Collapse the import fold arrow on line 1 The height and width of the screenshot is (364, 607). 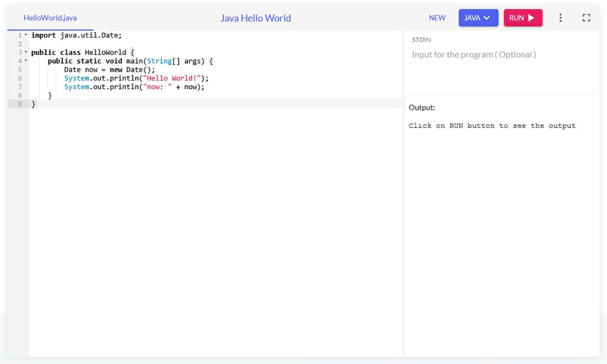click(26, 35)
